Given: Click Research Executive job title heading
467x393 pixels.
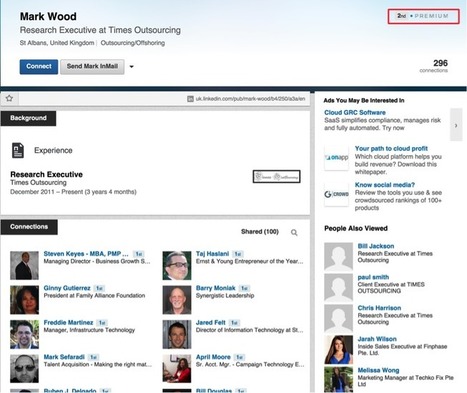Looking at the screenshot, I should point(46,174).
